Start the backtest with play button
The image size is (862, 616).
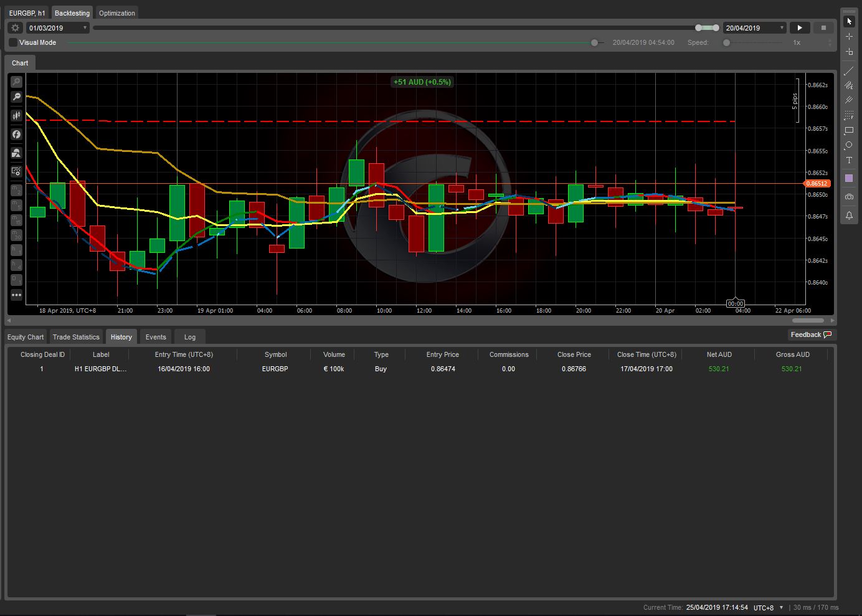tap(800, 28)
